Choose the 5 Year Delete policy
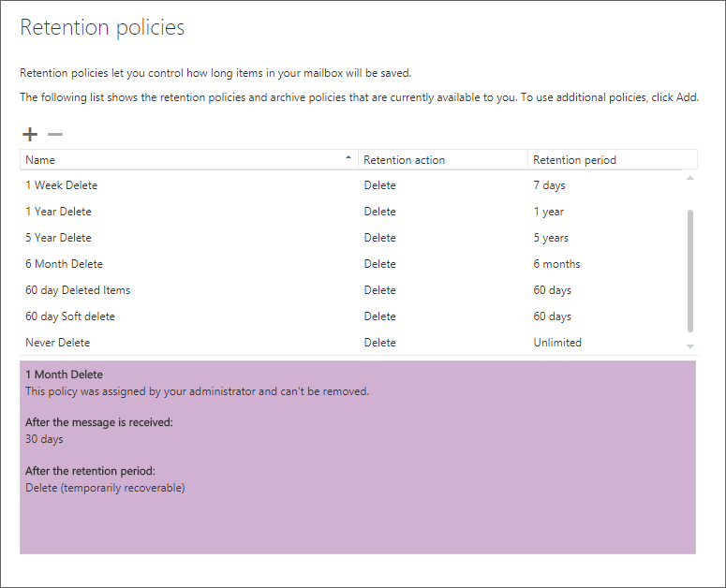The width and height of the screenshot is (726, 588). coord(58,238)
